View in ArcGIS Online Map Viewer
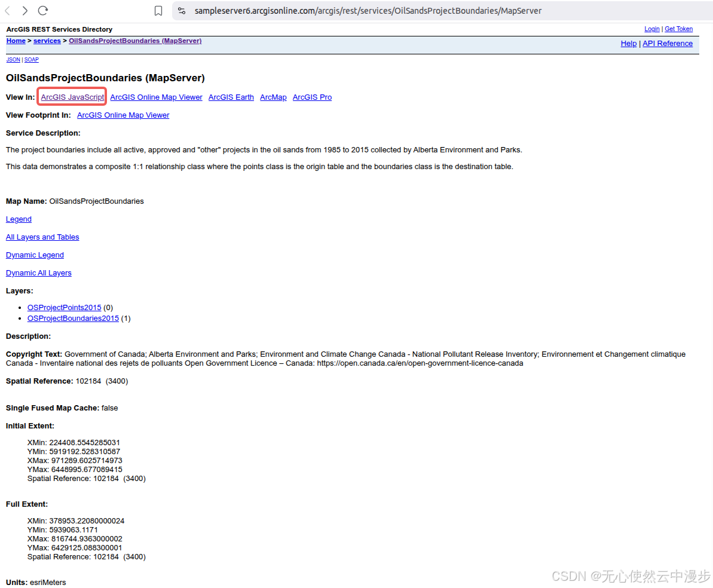713x588 pixels. click(x=156, y=97)
